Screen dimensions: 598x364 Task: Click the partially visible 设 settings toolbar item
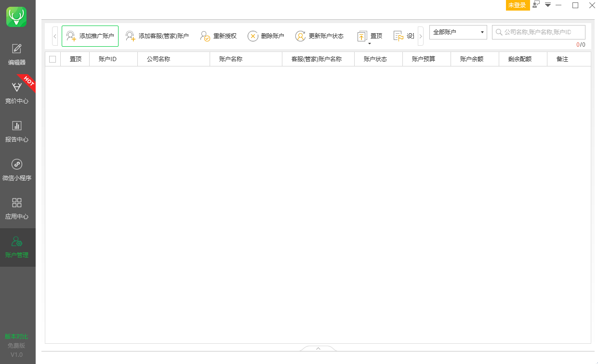(404, 36)
